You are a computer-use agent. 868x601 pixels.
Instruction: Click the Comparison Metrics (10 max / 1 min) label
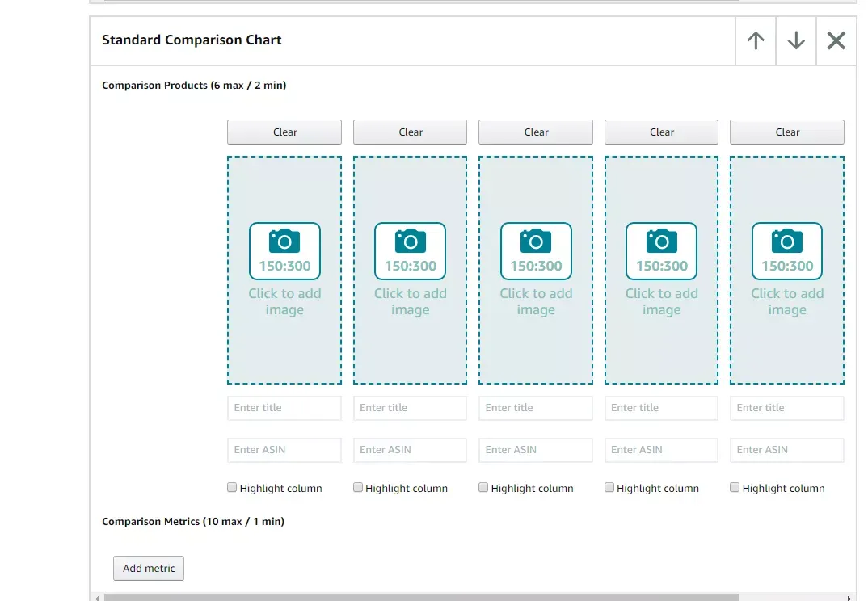point(192,521)
